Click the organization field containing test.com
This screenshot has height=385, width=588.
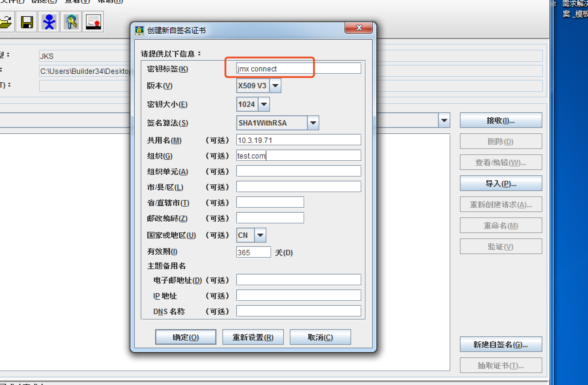tap(299, 156)
